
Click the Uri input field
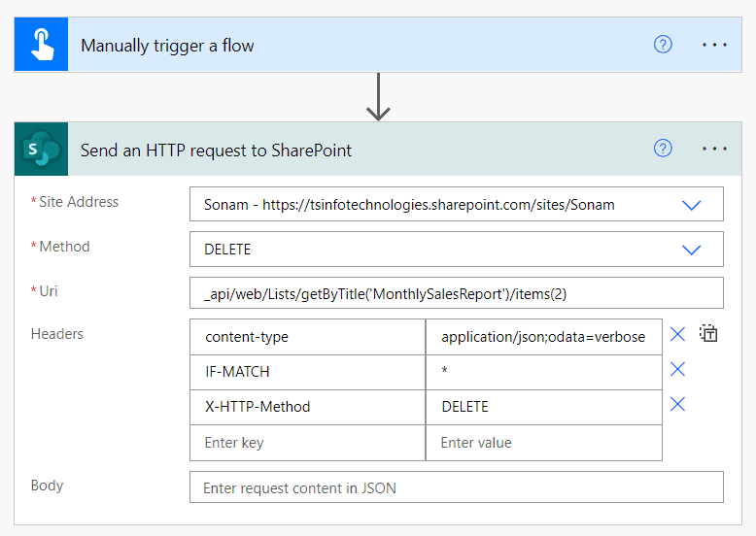pos(456,293)
